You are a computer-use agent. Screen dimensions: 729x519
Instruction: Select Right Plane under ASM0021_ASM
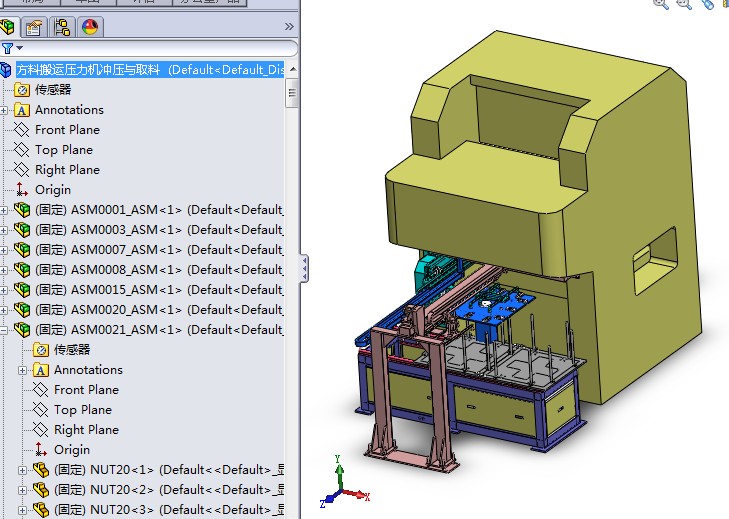point(86,430)
